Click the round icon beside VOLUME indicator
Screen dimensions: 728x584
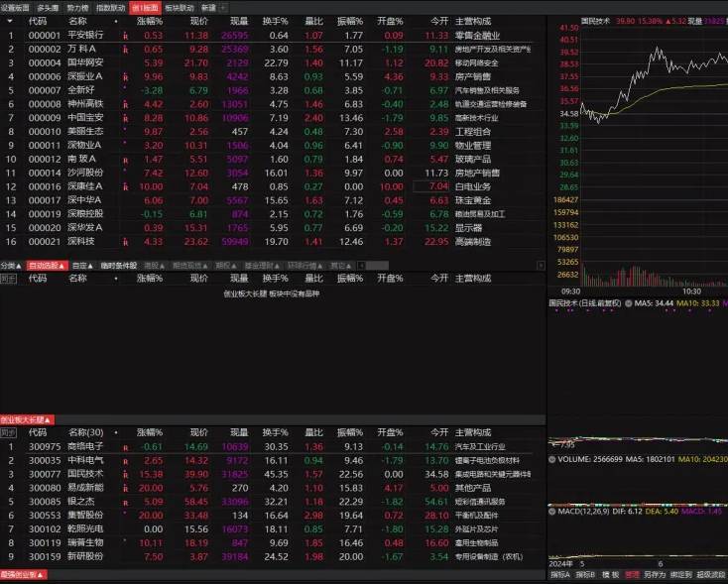(552, 459)
